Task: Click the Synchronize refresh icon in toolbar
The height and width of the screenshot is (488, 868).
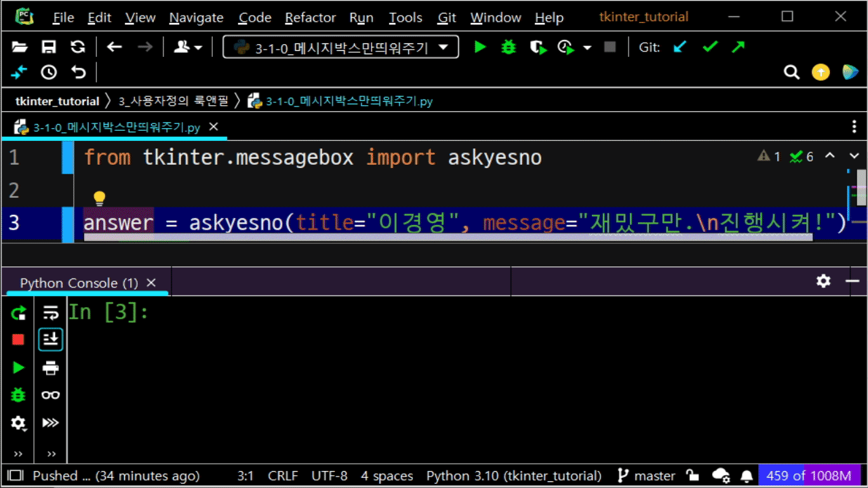Action: 78,47
